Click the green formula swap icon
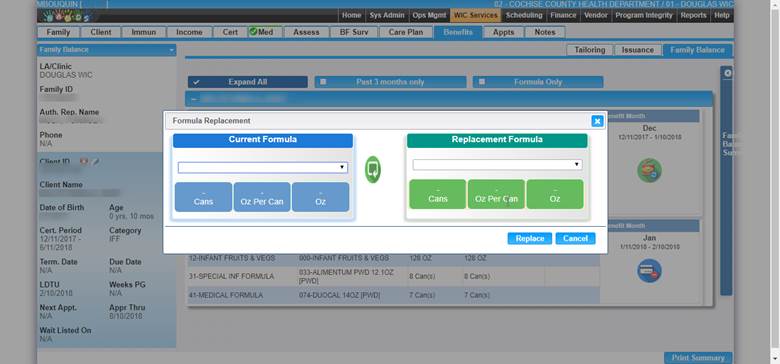 [x=373, y=170]
